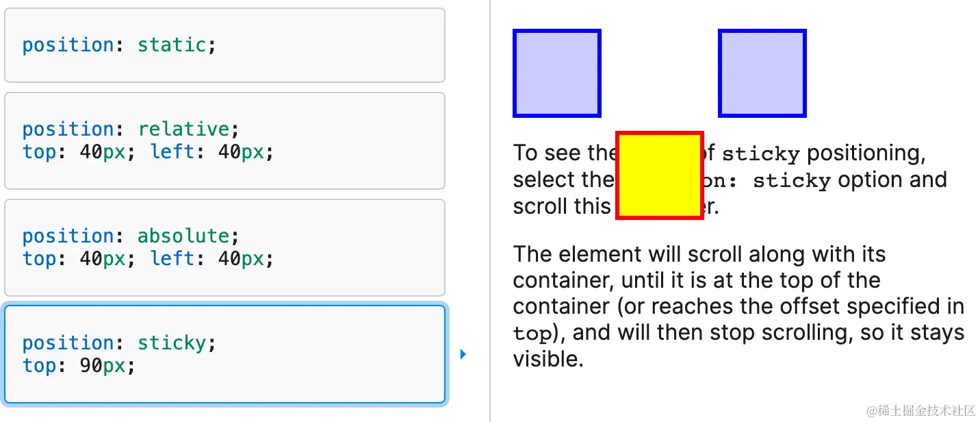Click the 稀土掘金技术社区 watermark
The width and height of the screenshot is (980, 422).
point(920,410)
